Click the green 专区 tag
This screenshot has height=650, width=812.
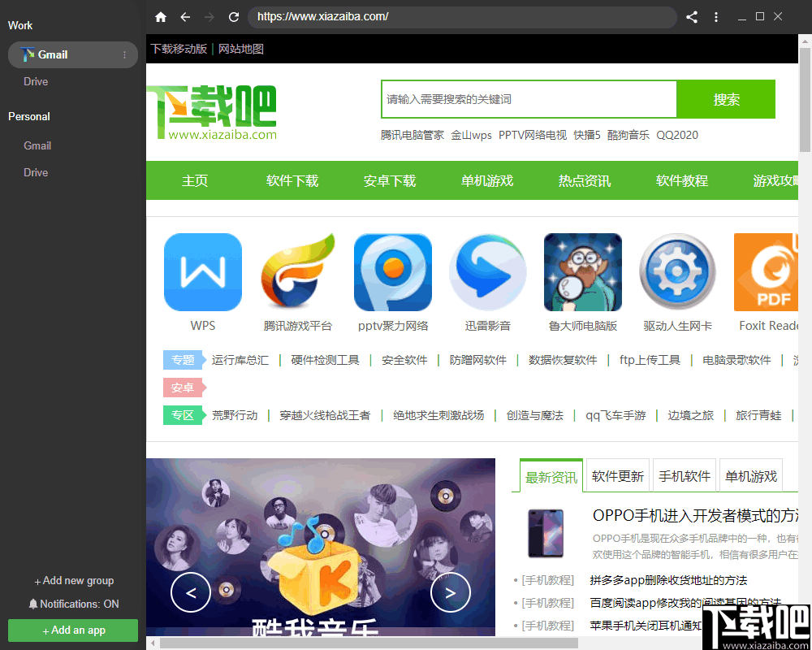[184, 415]
